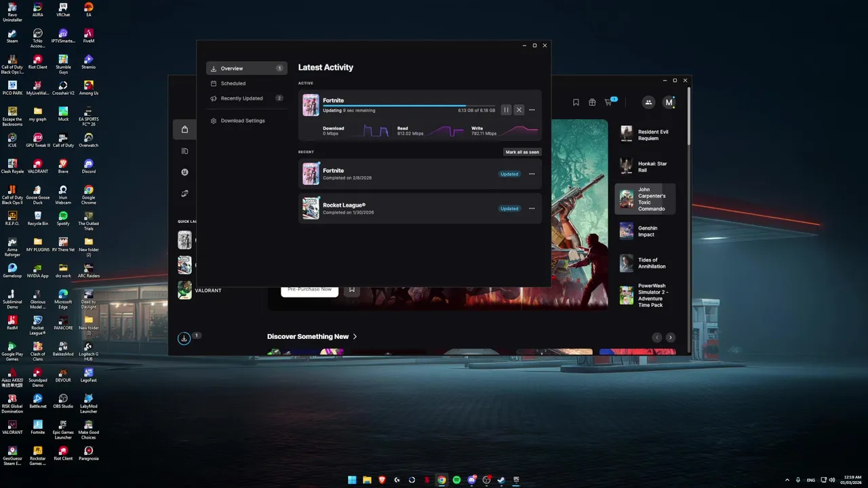This screenshot has width=868, height=488.
Task: Open taskbar clock and date
Action: 851,480
